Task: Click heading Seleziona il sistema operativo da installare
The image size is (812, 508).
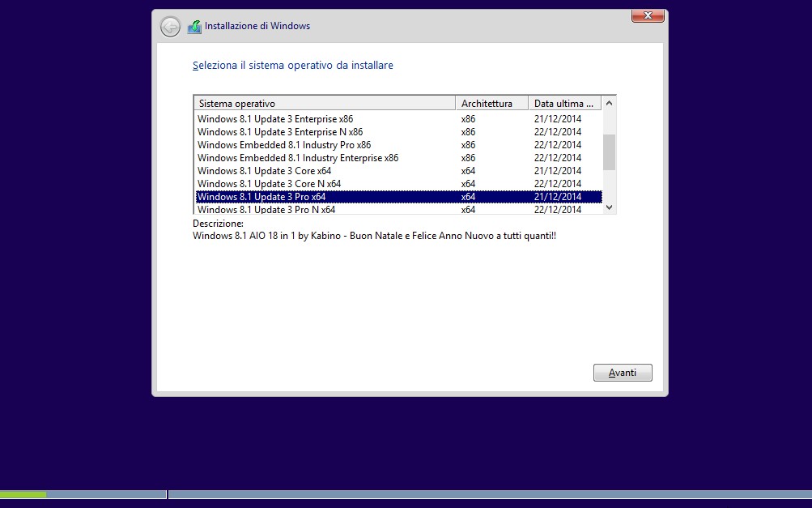Action: (292, 66)
